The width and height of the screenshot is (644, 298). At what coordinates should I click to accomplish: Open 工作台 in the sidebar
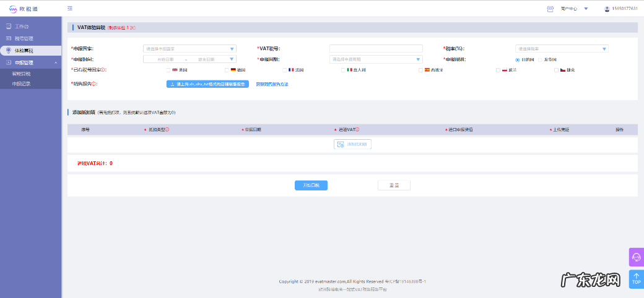(x=22, y=27)
